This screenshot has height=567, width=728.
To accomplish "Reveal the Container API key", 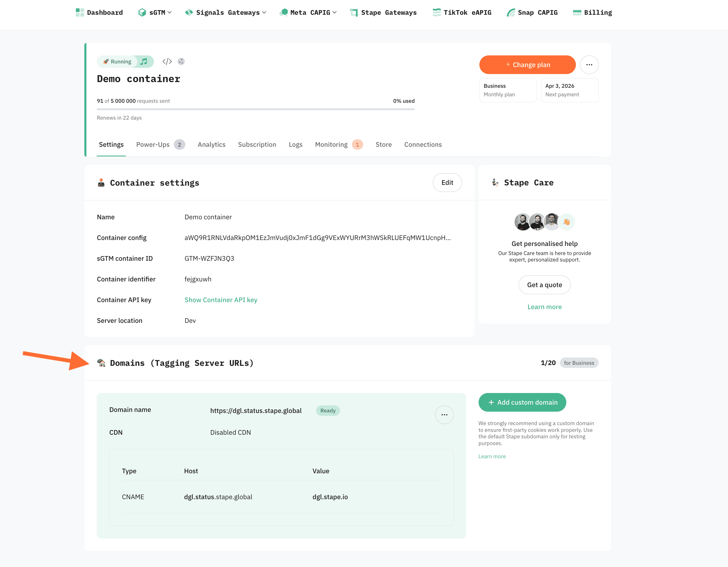I will 221,300.
